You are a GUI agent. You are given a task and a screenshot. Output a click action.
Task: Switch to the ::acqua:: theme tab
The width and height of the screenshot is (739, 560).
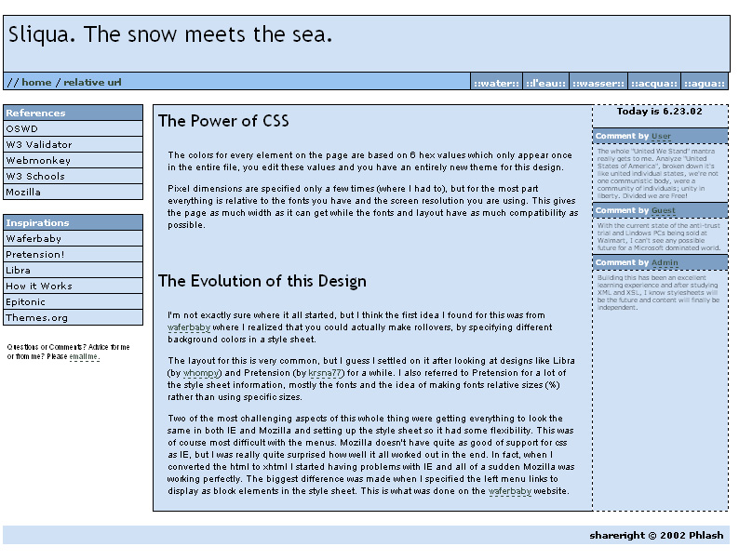point(654,83)
